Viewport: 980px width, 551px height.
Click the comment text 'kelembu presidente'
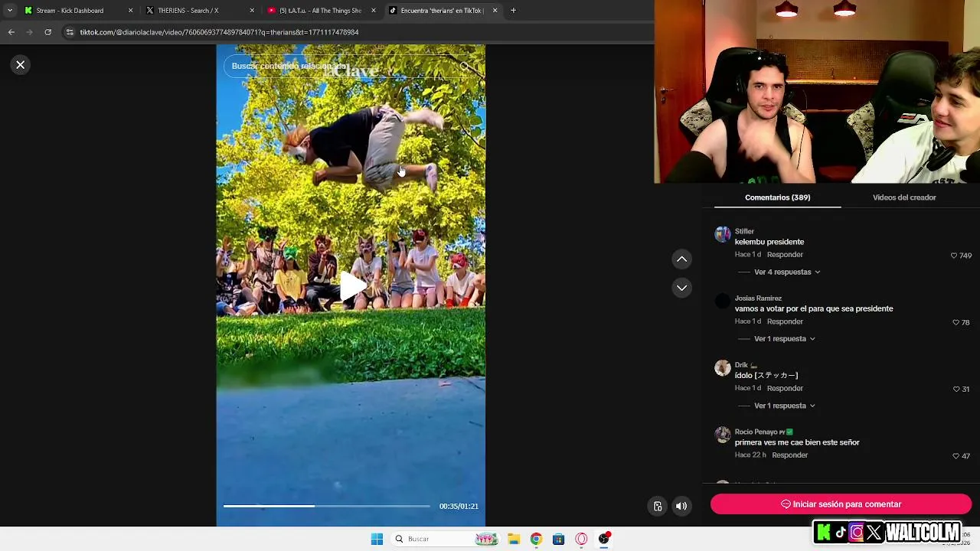click(x=769, y=242)
